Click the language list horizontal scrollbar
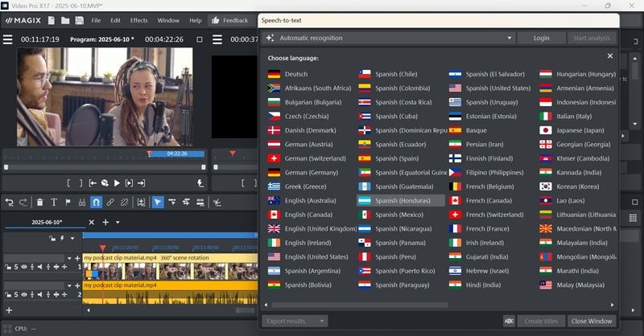 click(x=359, y=305)
